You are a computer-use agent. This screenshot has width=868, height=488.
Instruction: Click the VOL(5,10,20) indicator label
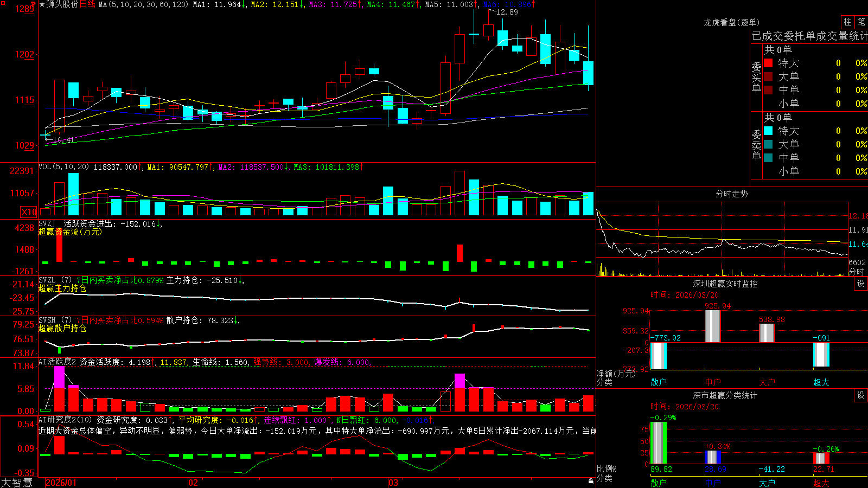(x=63, y=167)
